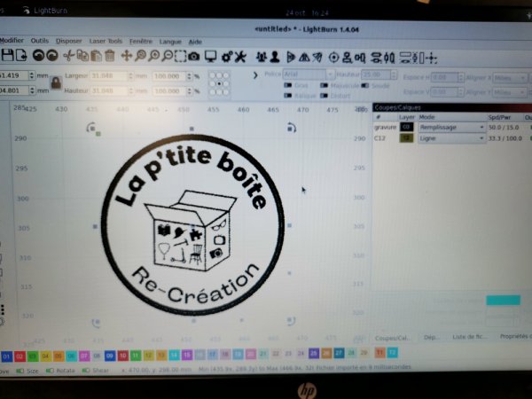
Task: Toggle the Gras bold switch
Action: tap(288, 86)
